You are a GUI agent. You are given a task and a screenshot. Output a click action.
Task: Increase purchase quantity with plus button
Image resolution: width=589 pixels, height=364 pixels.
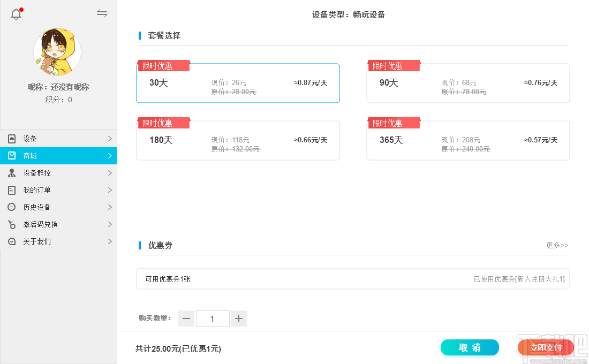click(239, 319)
